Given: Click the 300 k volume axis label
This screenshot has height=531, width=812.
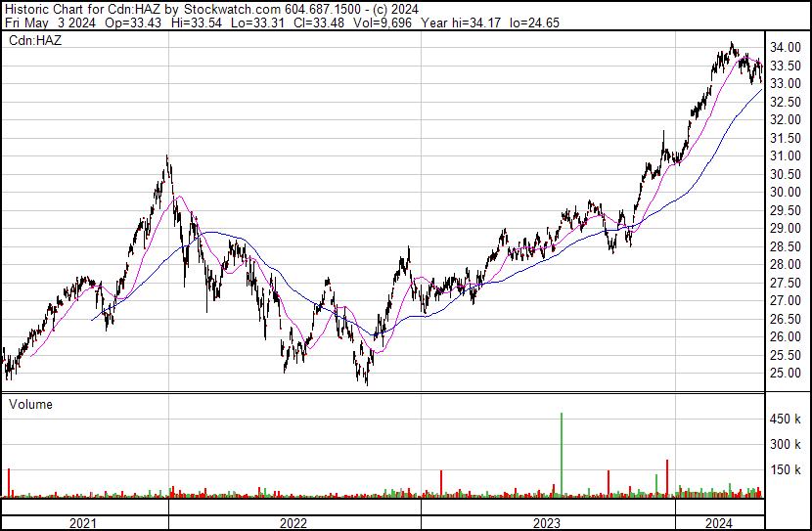Looking at the screenshot, I should [x=786, y=445].
